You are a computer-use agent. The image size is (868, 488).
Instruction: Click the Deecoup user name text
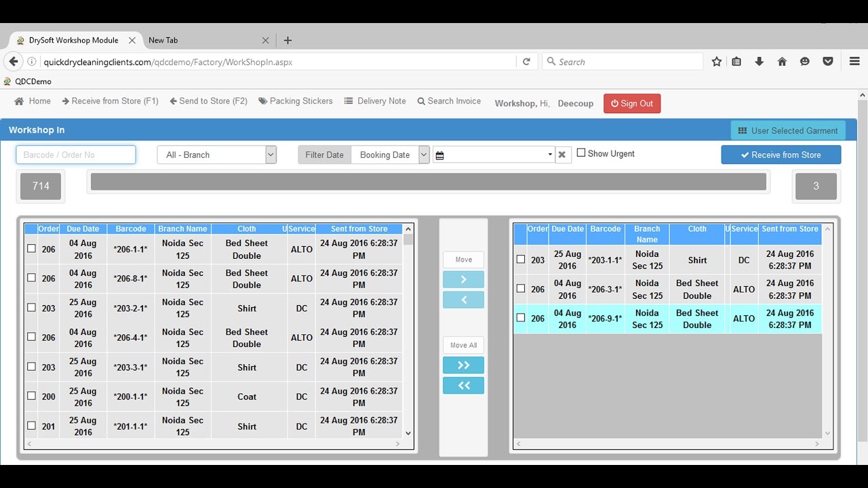point(576,104)
